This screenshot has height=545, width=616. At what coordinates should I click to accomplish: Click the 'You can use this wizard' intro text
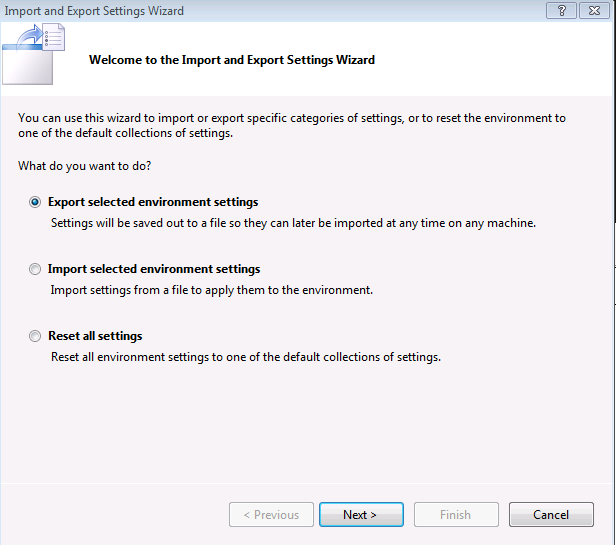click(292, 125)
